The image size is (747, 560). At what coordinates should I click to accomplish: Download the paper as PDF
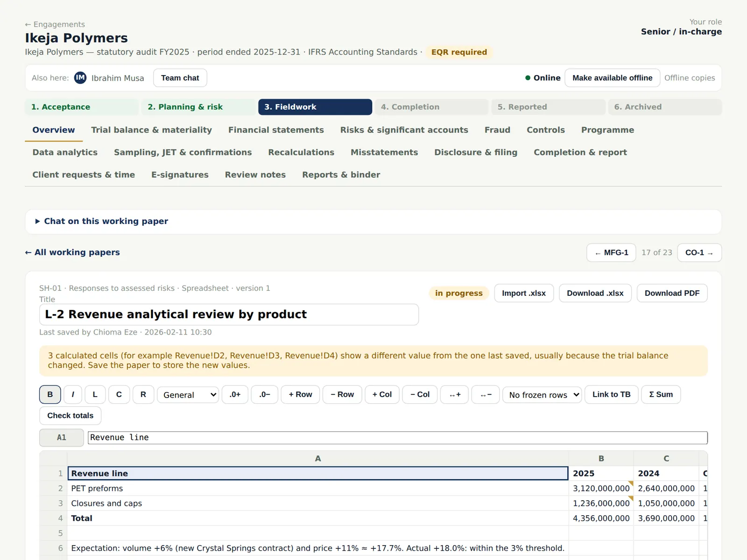pyautogui.click(x=672, y=293)
